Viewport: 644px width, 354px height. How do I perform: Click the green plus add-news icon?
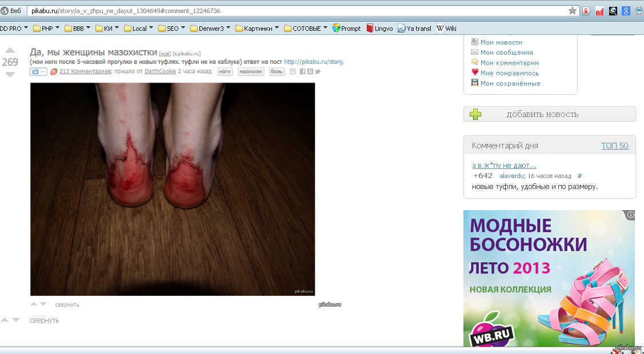(475, 114)
